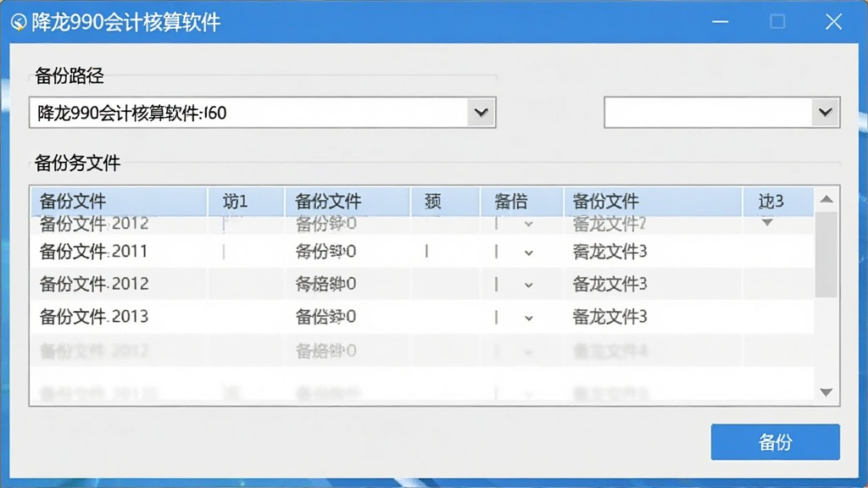This screenshot has height=488, width=868.
Task: Click the 备份文件 header left of 访1
Action: point(119,202)
